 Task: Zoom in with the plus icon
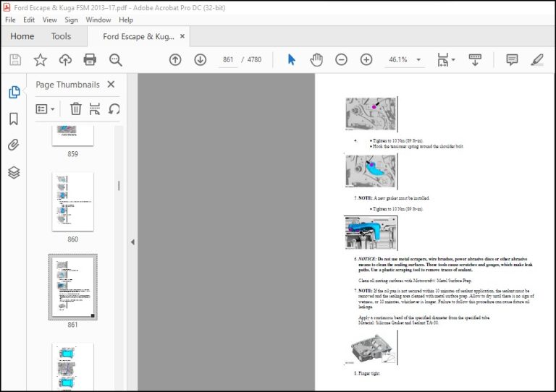[x=366, y=59]
